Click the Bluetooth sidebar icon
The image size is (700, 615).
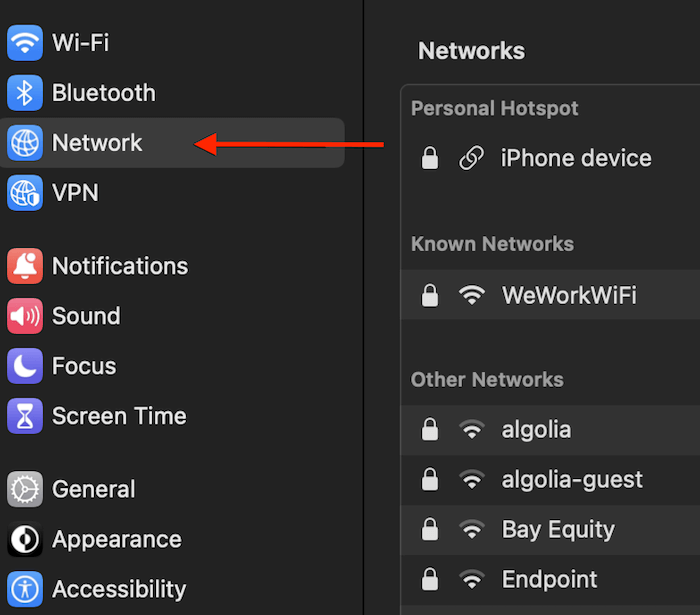tap(25, 93)
